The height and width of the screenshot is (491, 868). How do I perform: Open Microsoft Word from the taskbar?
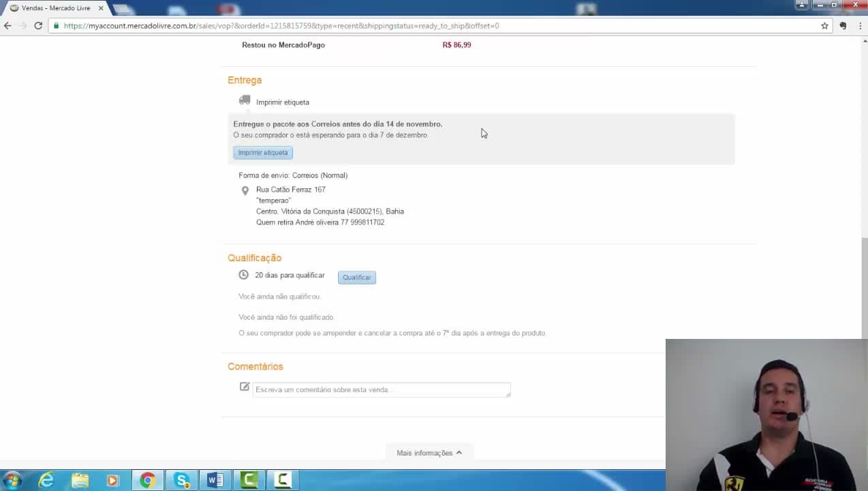tap(215, 481)
